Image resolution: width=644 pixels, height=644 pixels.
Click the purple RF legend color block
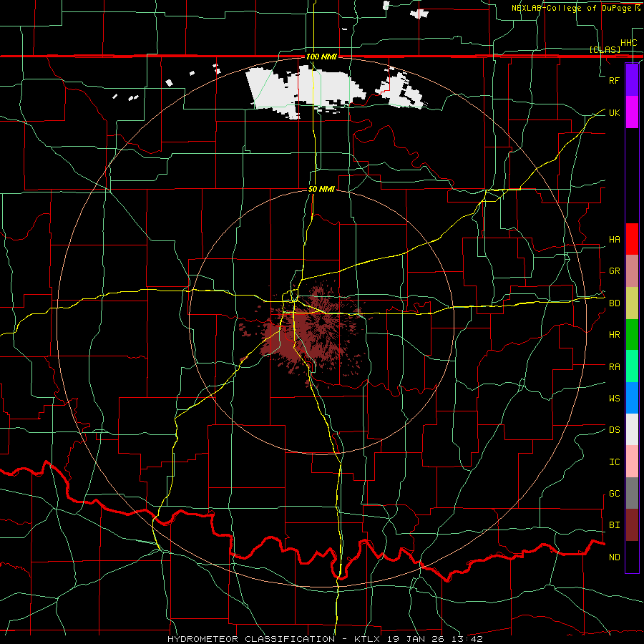(x=632, y=80)
